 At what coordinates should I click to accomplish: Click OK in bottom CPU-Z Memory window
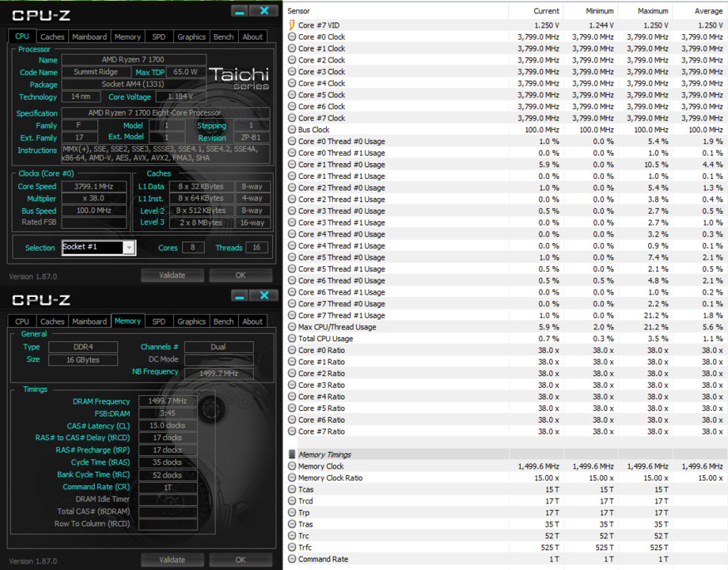[x=241, y=560]
